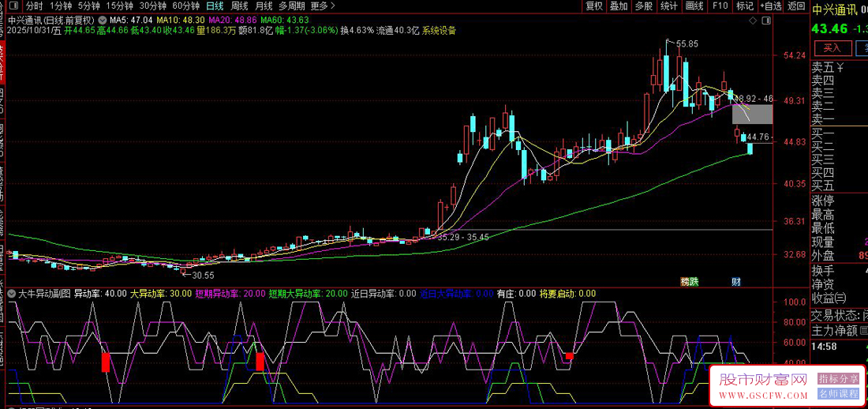Open F10 company info

[720, 6]
